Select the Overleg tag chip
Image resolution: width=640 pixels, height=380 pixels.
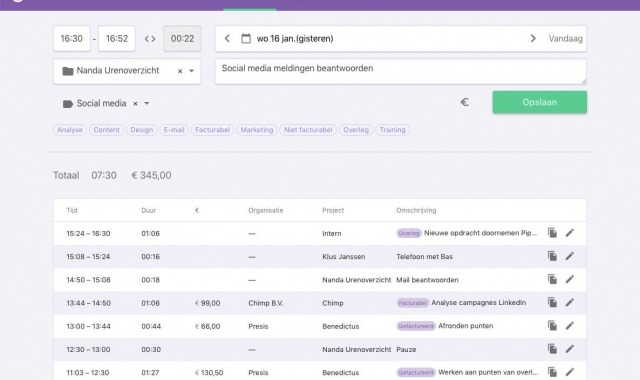click(356, 130)
